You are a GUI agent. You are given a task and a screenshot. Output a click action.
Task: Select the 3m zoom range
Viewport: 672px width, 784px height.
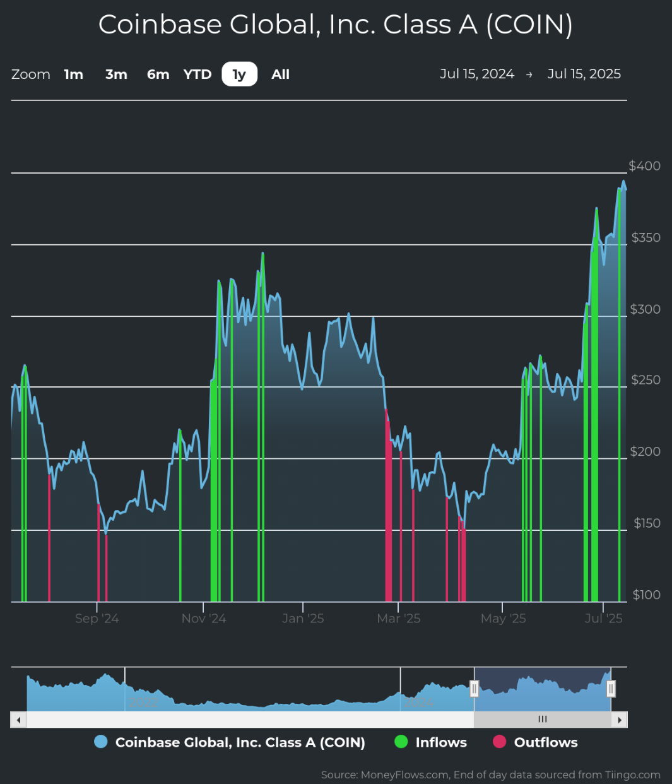click(x=116, y=74)
